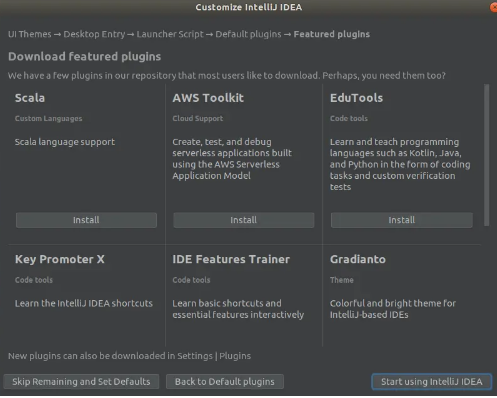Click Code tools label under Key Promoter X
This screenshot has height=398, width=497.
34,280
